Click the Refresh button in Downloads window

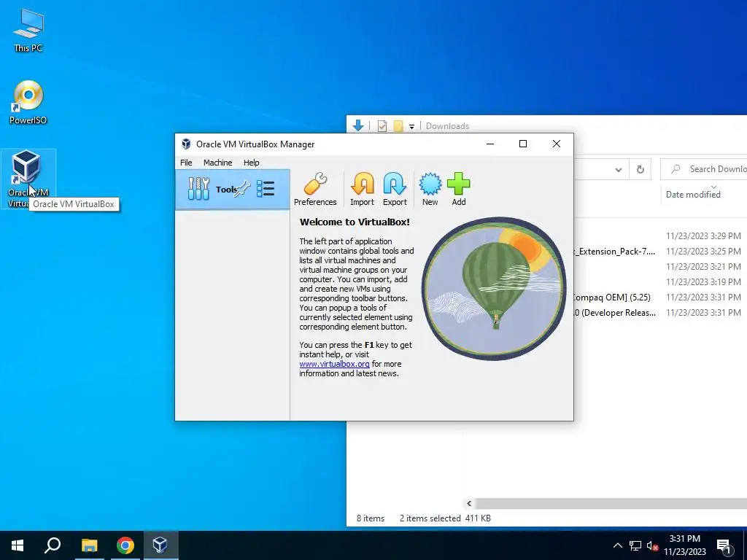640,169
